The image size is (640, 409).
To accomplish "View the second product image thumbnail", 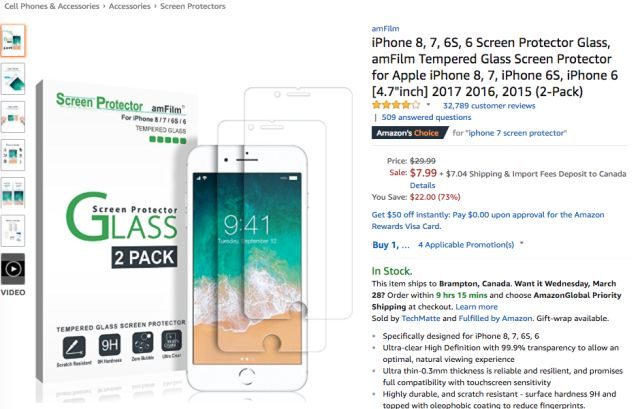I will (x=13, y=79).
